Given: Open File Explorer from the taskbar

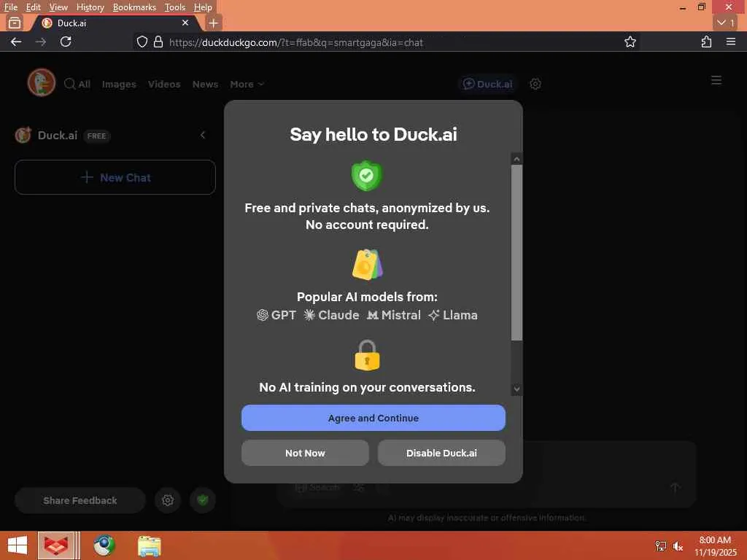Looking at the screenshot, I should pyautogui.click(x=149, y=545).
